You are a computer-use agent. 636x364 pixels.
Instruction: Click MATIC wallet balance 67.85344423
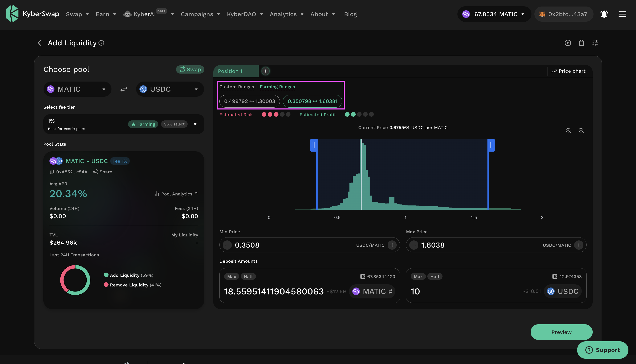coord(378,277)
